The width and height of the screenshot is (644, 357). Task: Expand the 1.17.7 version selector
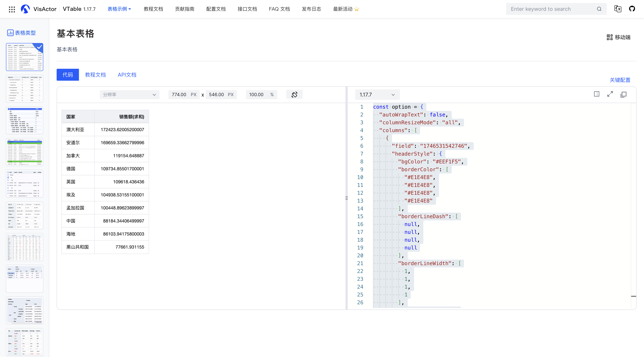tap(377, 95)
